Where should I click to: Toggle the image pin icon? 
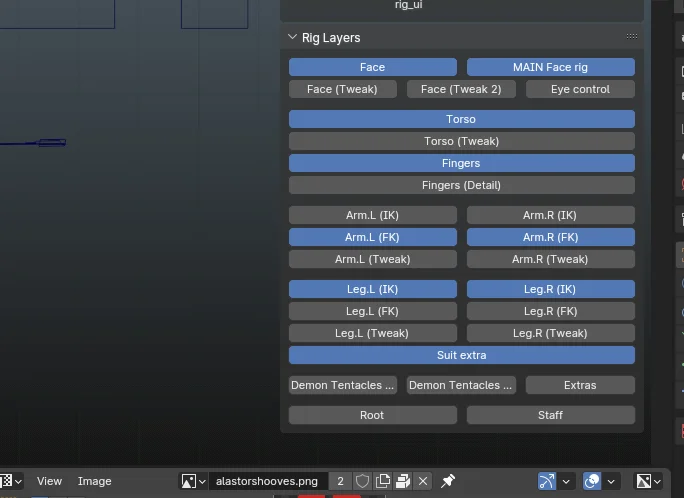(x=448, y=481)
